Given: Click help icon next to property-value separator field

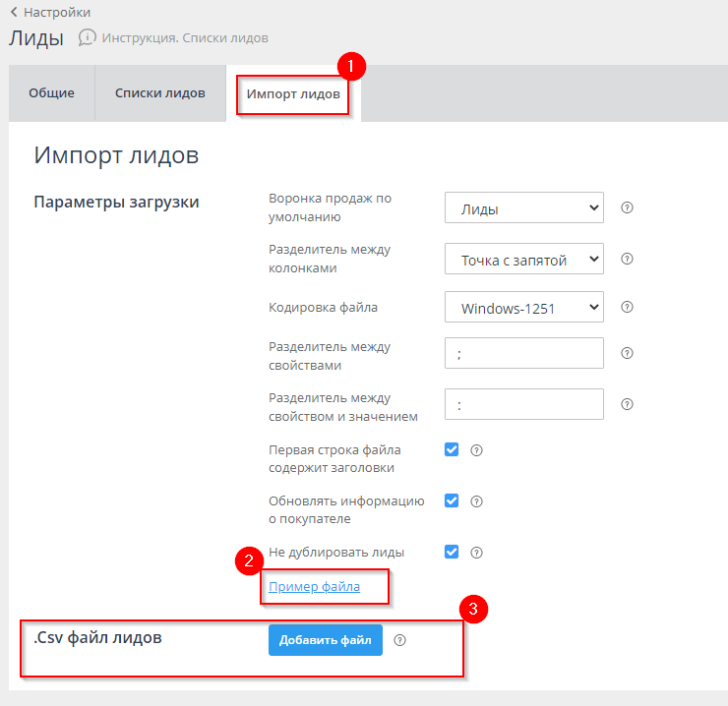Looking at the screenshot, I should pyautogui.click(x=627, y=404).
